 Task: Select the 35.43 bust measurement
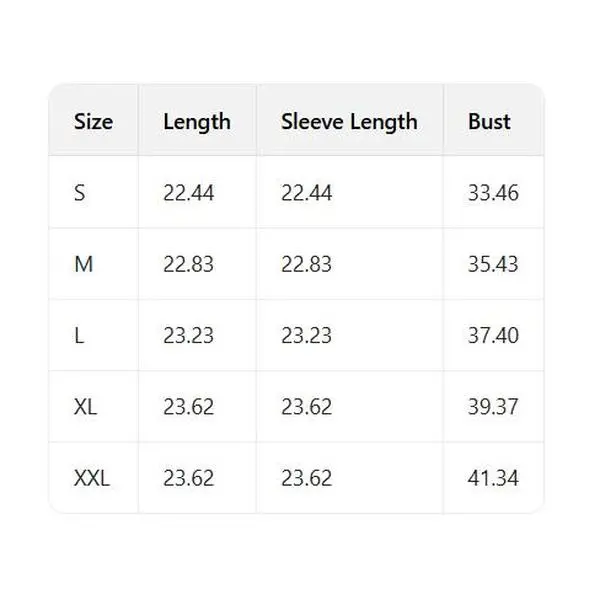click(493, 264)
